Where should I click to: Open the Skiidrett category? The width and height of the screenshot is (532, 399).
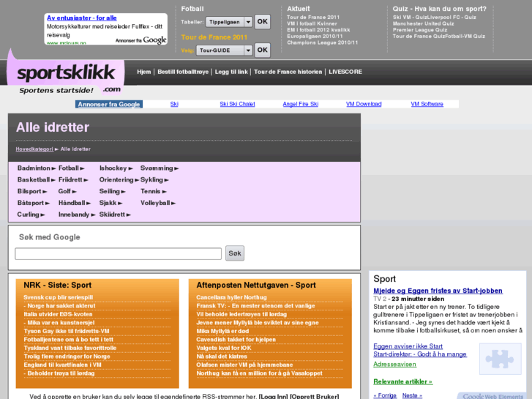[x=115, y=215]
